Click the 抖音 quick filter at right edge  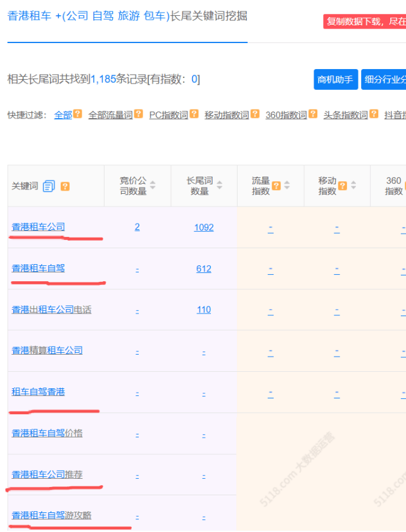[x=395, y=115]
